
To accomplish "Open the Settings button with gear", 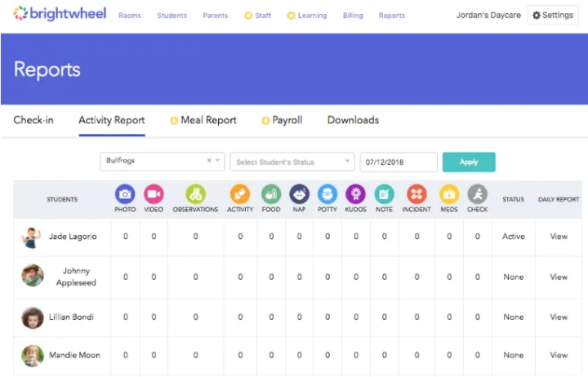I will (x=553, y=15).
